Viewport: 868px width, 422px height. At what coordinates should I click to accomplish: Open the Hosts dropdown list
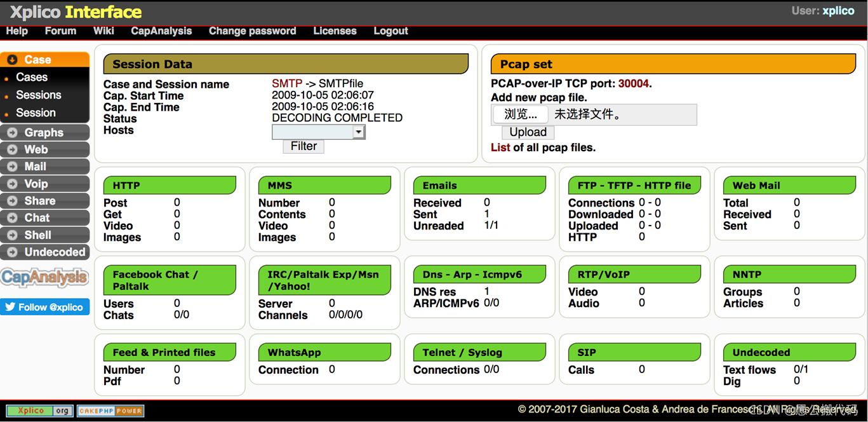(318, 132)
